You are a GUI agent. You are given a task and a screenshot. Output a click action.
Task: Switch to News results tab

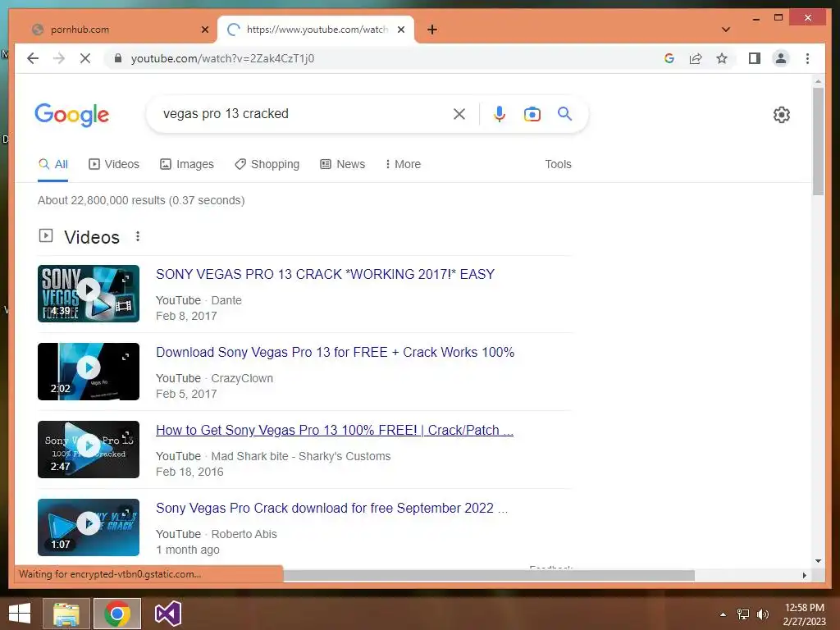pos(343,164)
